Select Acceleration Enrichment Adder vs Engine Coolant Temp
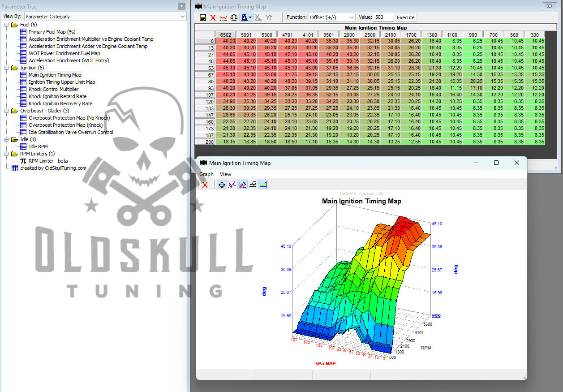Viewport: 563px width, 392px height. [88, 46]
